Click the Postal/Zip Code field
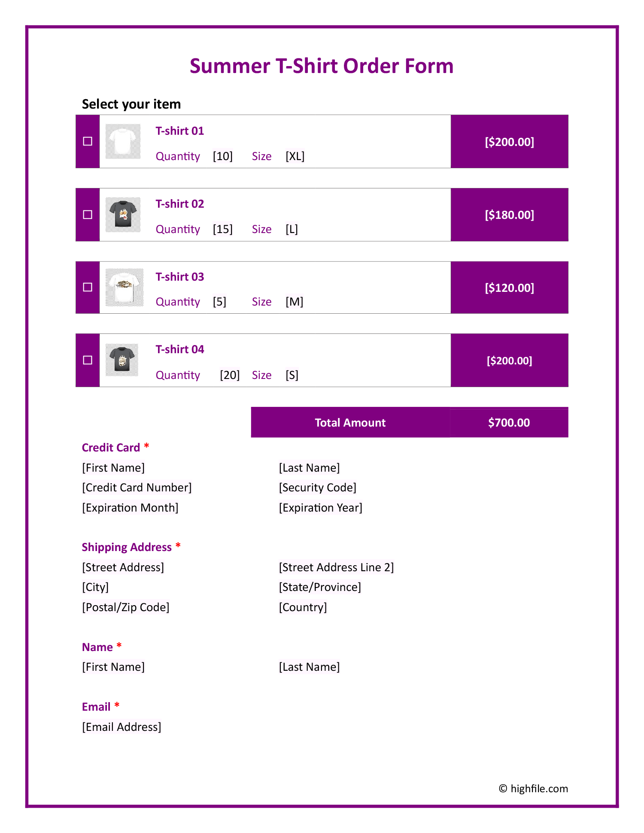644x833 pixels. coord(126,607)
